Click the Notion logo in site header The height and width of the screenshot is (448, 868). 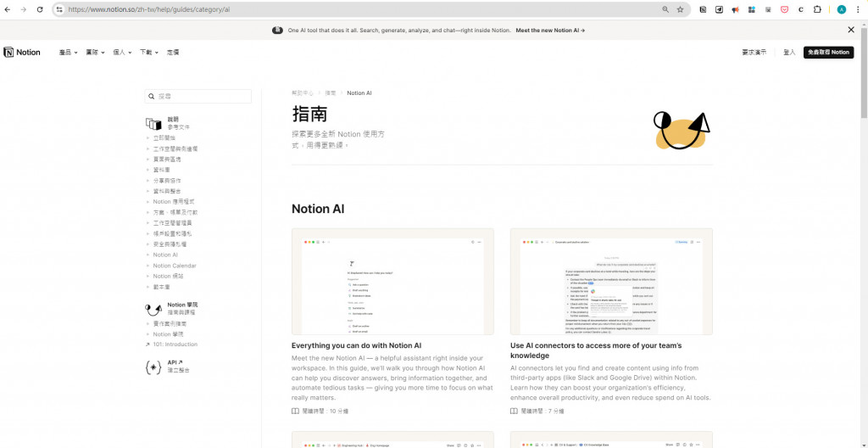point(22,52)
